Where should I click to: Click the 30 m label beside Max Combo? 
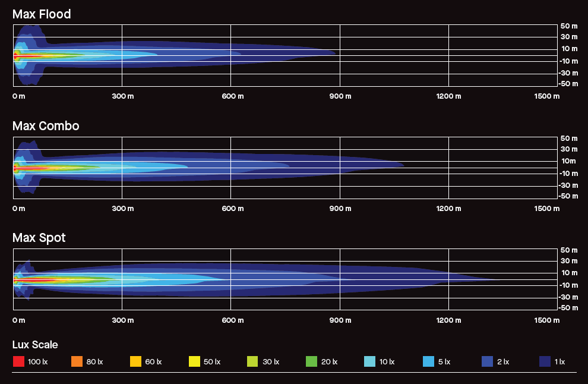569,149
